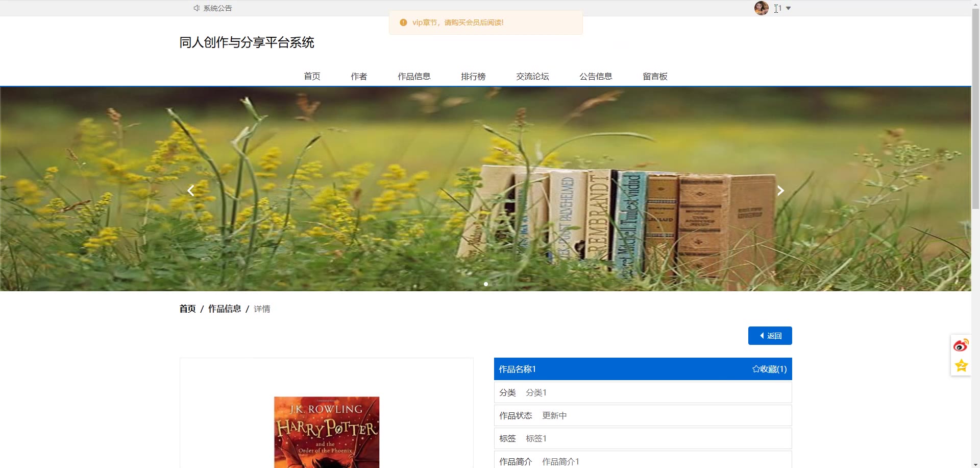This screenshot has height=468, width=980.
Task: Click the system announcement speaker icon
Action: tap(197, 8)
